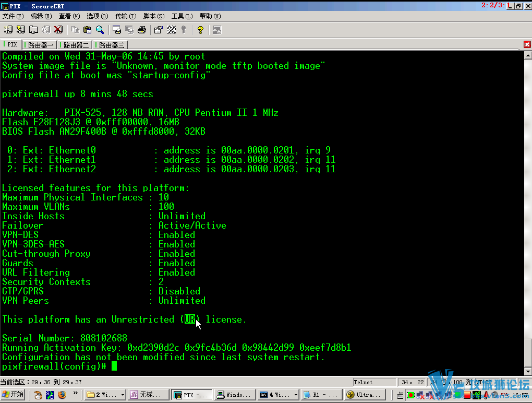This screenshot has height=403, width=532.
Task: Open the 编辑(E) menu
Action: coord(41,16)
